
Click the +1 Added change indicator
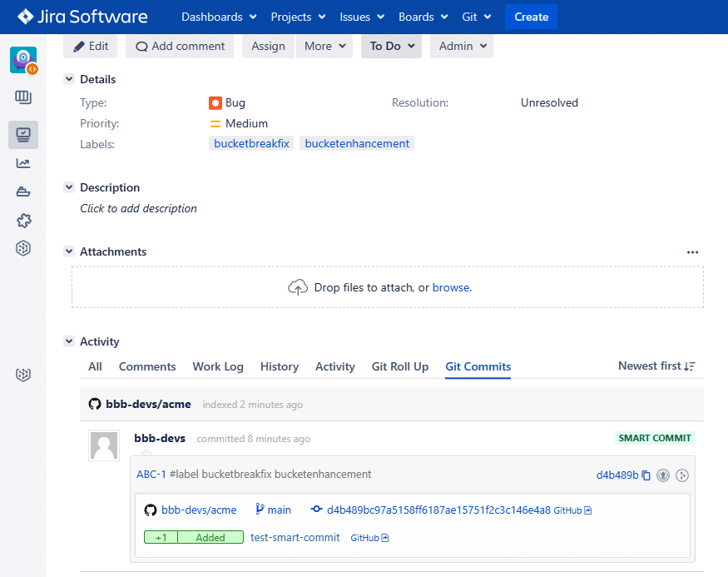point(194,538)
